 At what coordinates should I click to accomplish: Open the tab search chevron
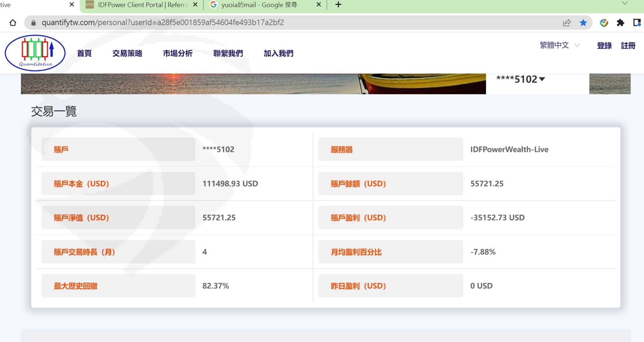pyautogui.click(x=625, y=3)
